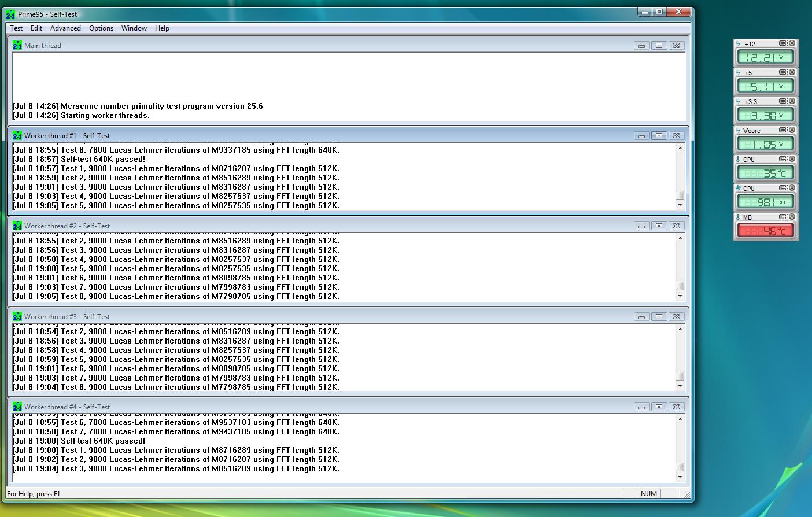Click the Prime95 icon in the title bar
Image resolution: width=812 pixels, height=517 pixels.
[x=10, y=14]
